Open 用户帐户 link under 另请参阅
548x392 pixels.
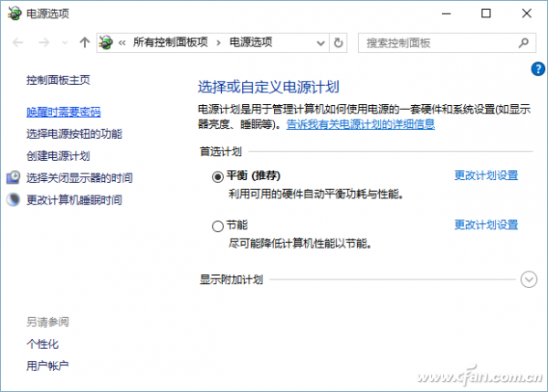pos(47,366)
